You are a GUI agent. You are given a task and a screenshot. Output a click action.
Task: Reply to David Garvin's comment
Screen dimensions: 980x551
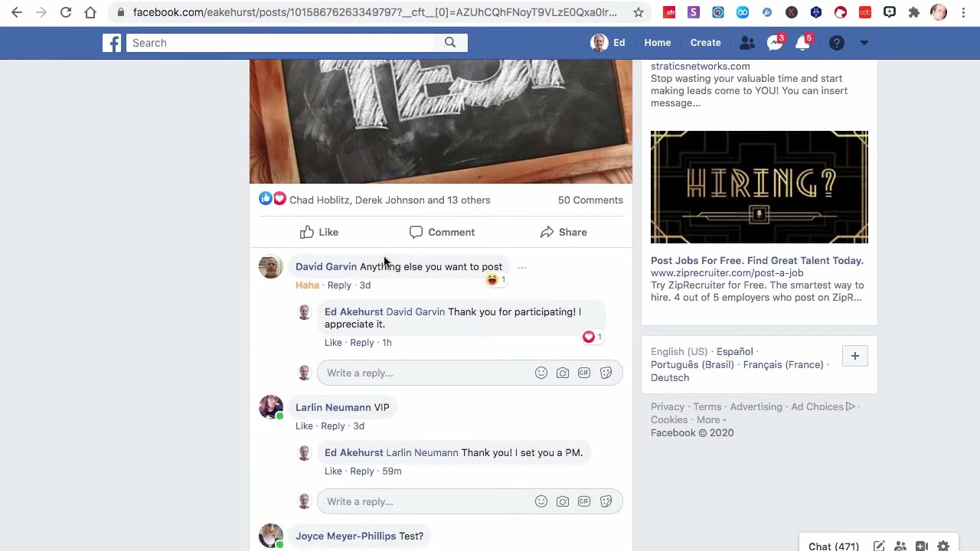339,285
